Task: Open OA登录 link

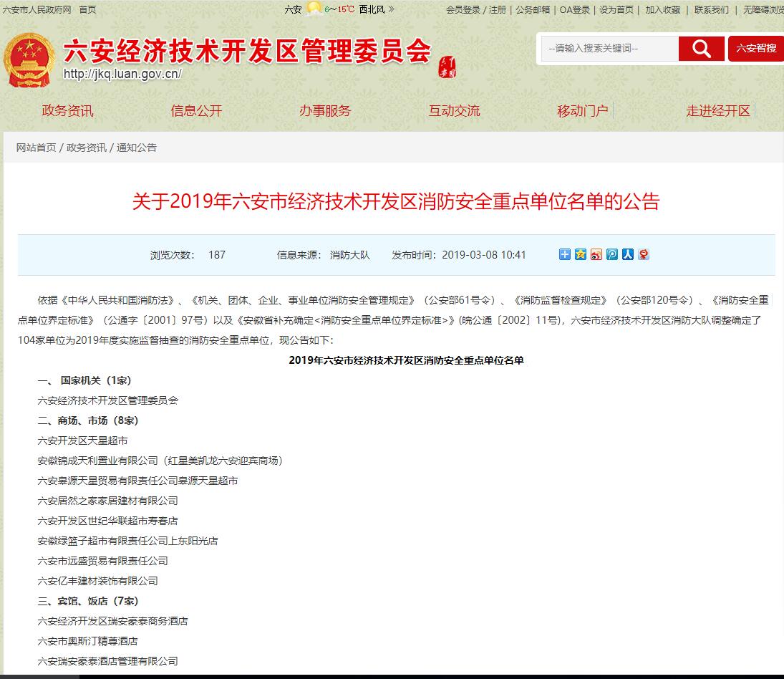Action: click(x=574, y=9)
